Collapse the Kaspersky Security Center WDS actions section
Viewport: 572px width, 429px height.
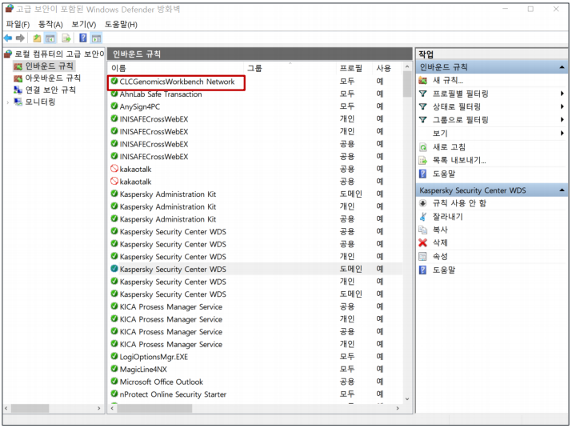[x=562, y=190]
